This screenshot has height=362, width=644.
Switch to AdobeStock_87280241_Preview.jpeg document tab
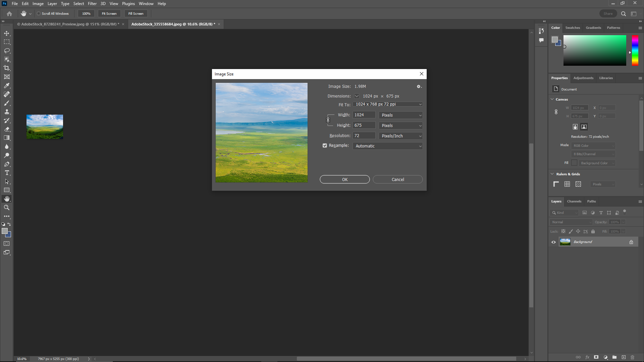[x=68, y=24]
